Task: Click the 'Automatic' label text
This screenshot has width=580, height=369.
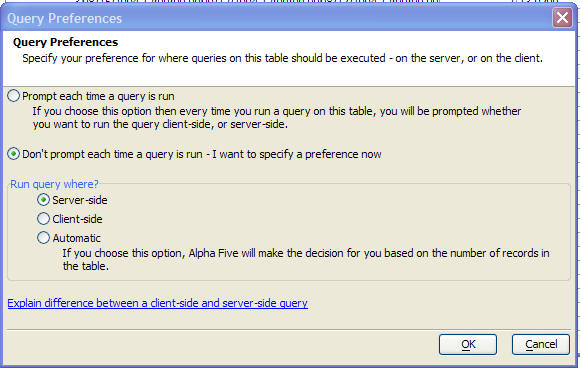Action: click(x=77, y=238)
